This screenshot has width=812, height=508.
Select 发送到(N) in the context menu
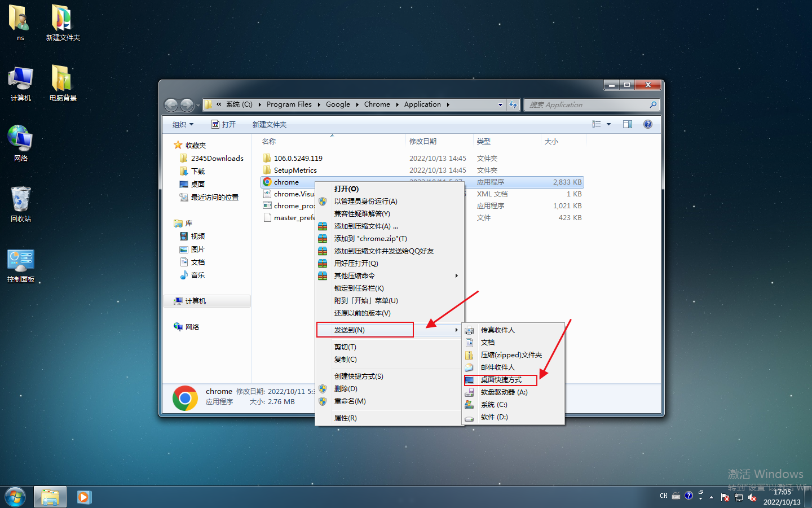[x=365, y=329]
